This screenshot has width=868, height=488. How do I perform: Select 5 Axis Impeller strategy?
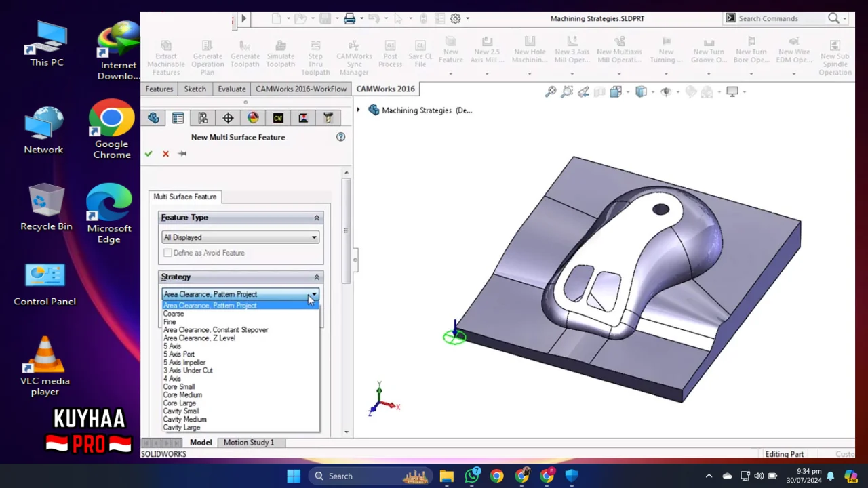coord(241,363)
